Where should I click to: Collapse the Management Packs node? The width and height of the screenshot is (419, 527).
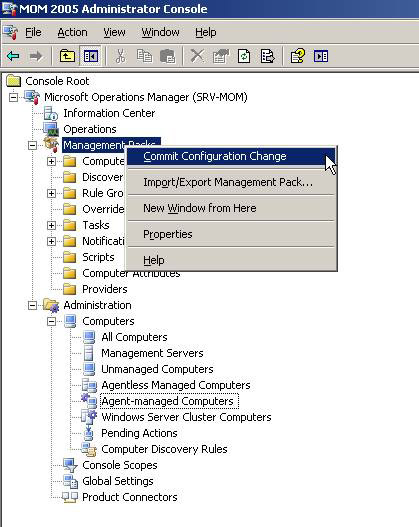pyautogui.click(x=32, y=146)
